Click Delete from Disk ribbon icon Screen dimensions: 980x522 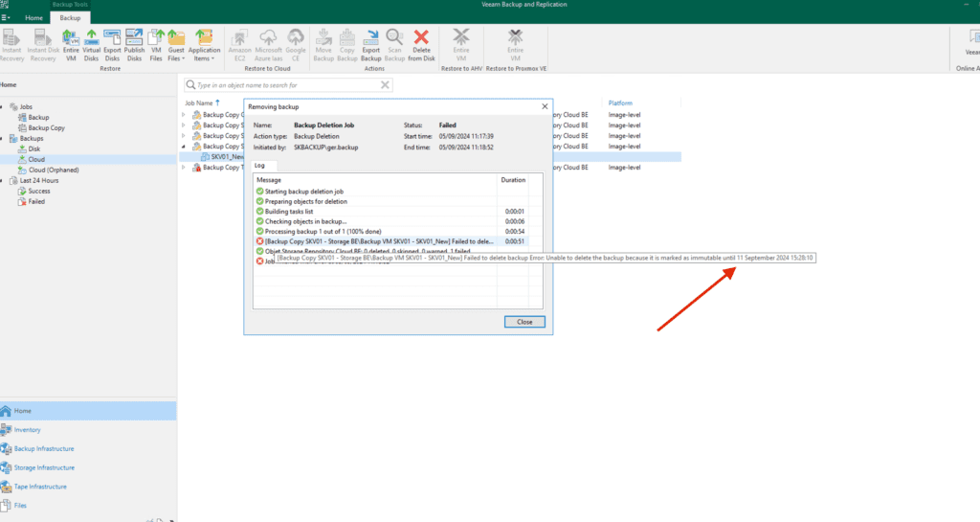coord(421,45)
